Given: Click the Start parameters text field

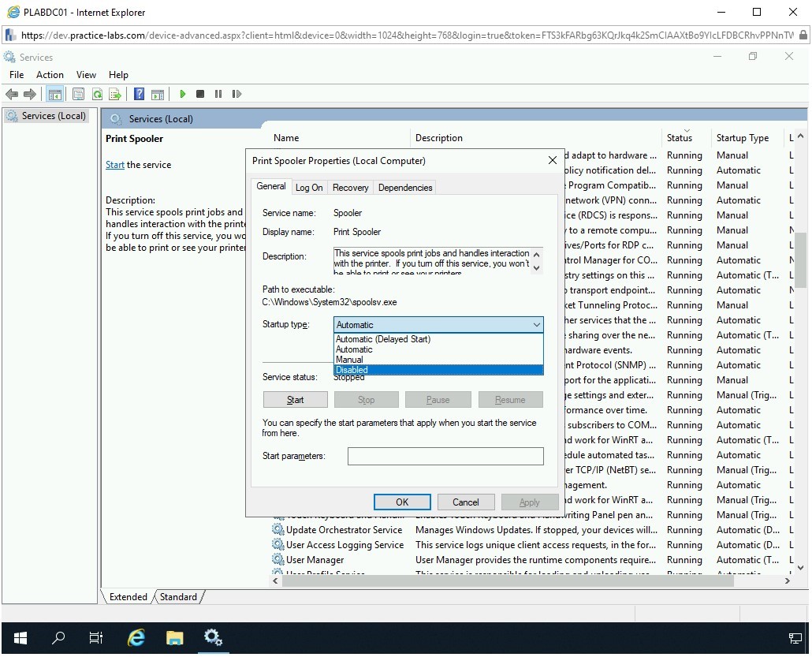Looking at the screenshot, I should pyautogui.click(x=445, y=456).
